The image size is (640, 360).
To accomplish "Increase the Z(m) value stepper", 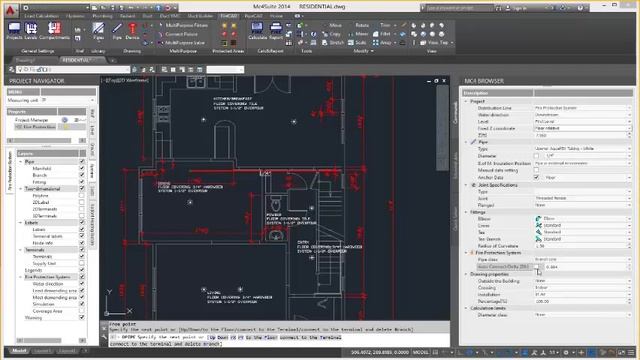I will tap(629, 133).
